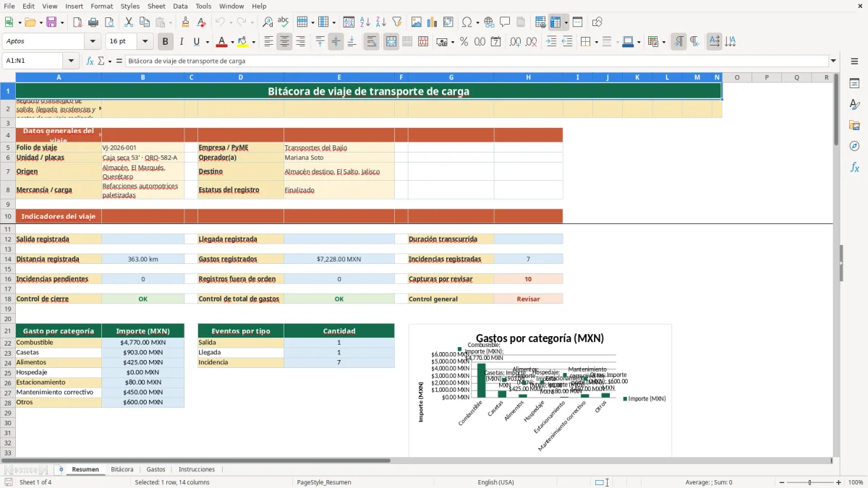This screenshot has height=488, width=868.
Task: Apply the red font color swatch
Action: click(x=222, y=42)
